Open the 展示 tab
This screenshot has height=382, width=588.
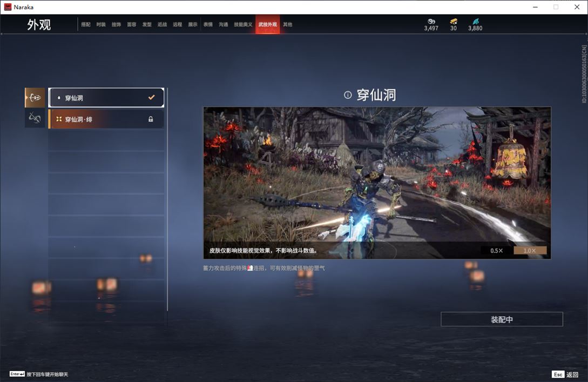193,24
